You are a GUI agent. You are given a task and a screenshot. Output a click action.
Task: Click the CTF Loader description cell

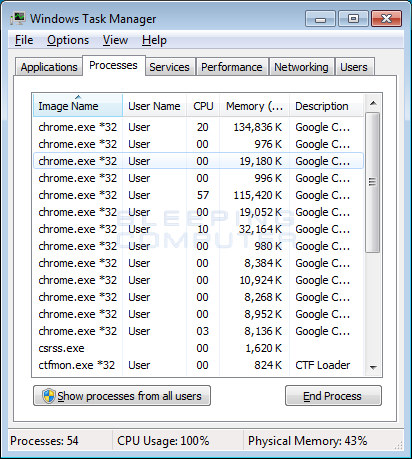pos(323,365)
